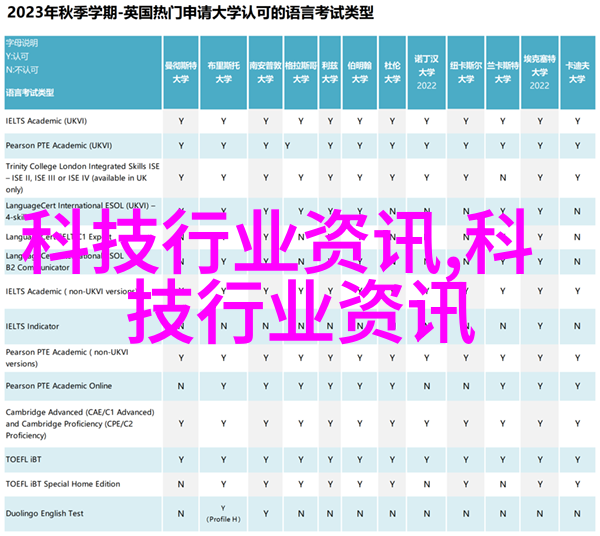Screen dimensions: 600x536
Task: Click 埃克塞特大学 'Y' in IELTS Indicator row
Action: pyautogui.click(x=540, y=326)
